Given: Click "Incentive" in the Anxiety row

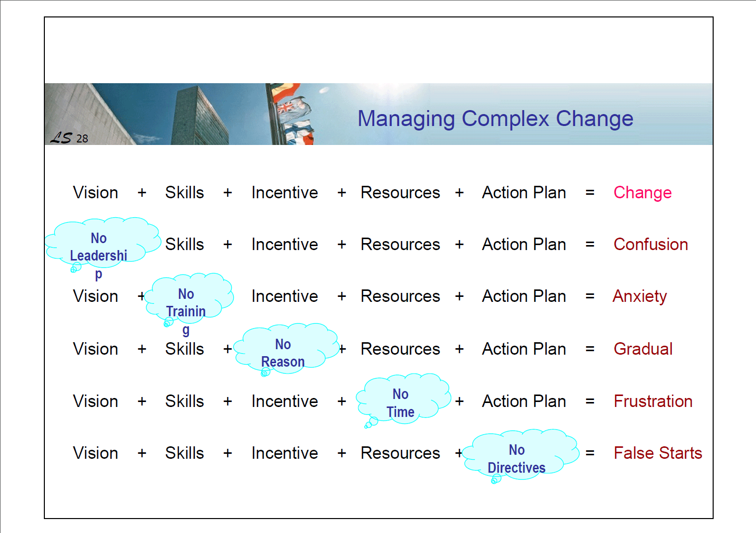Looking at the screenshot, I should 285,296.
